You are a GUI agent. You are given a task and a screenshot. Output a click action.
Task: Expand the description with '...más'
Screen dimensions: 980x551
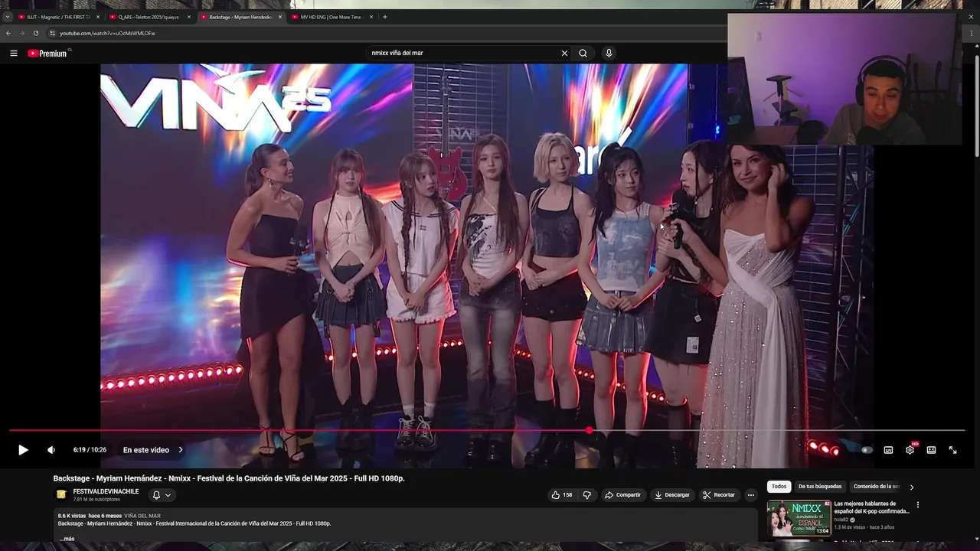pos(67,539)
